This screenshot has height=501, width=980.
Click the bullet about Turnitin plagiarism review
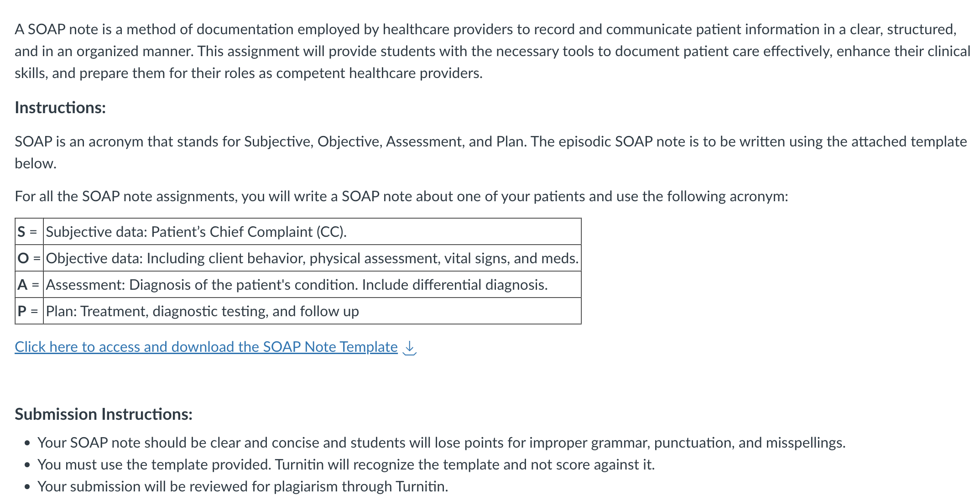point(243,486)
